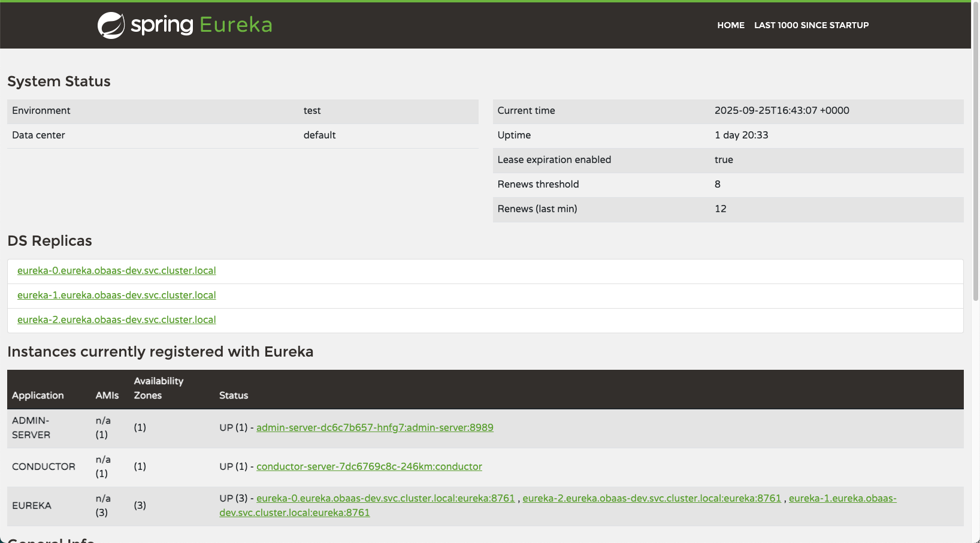Image resolution: width=980 pixels, height=543 pixels.
Task: Open the conductor-server-7dc6769c8c-246km instance link
Action: coord(369,466)
